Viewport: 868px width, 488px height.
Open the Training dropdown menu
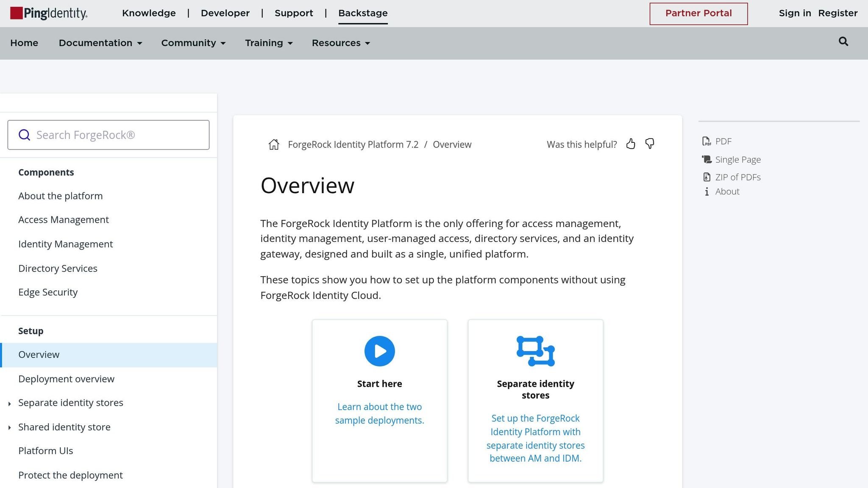pos(269,43)
